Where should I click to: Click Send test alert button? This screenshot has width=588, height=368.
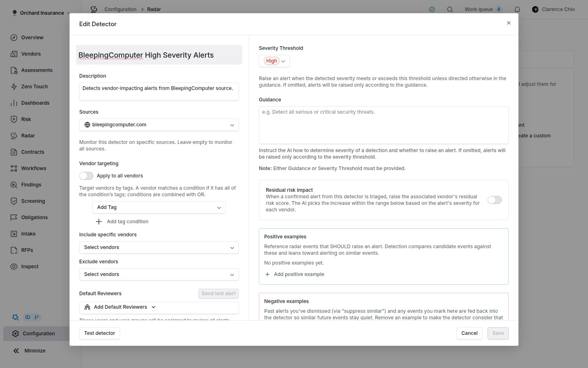pyautogui.click(x=218, y=294)
